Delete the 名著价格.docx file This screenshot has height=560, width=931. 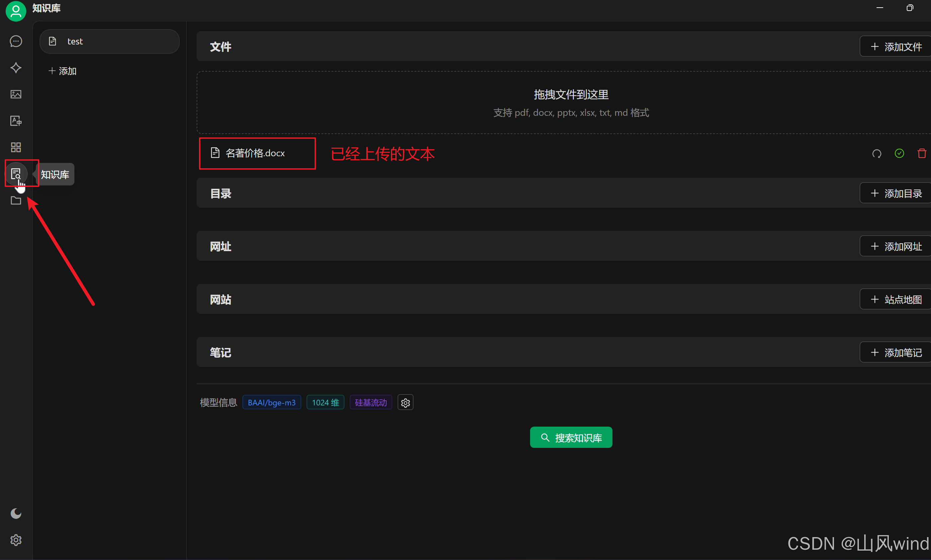pos(922,153)
